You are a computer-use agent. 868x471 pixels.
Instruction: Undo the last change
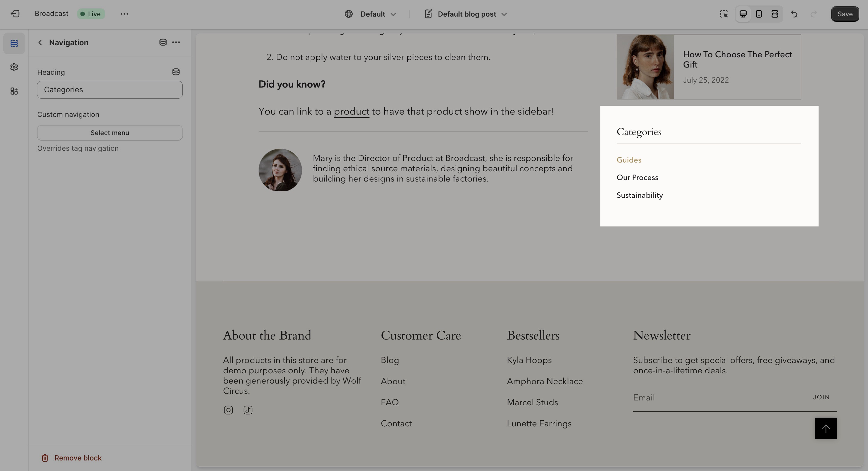[x=794, y=14]
